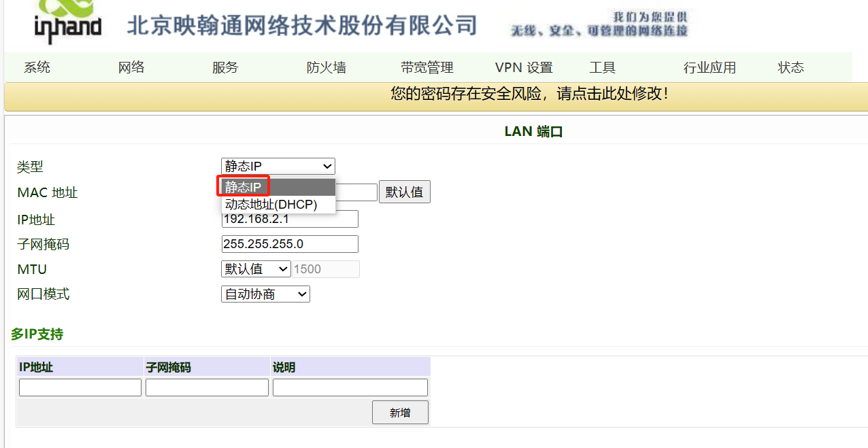This screenshot has height=448, width=868.
Task: Click the LAN 端口 heading
Action: (x=533, y=132)
